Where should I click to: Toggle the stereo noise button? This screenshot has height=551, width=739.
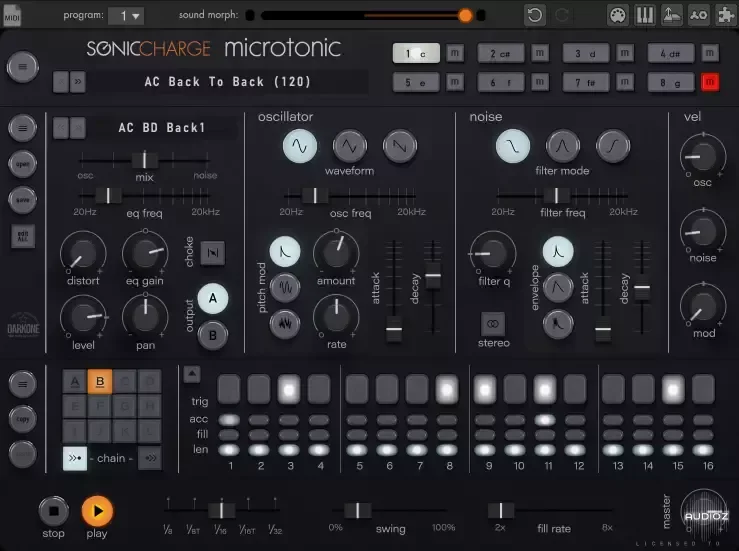pyautogui.click(x=493, y=324)
